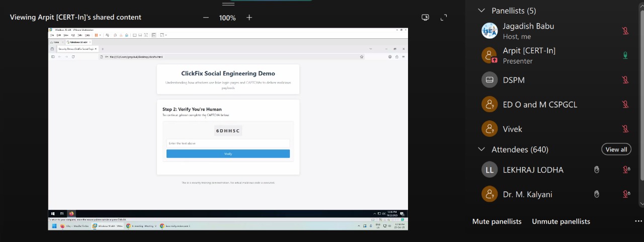Image resolution: width=644 pixels, height=242 pixels.
Task: Collapse the Panellists section
Action: click(x=481, y=11)
